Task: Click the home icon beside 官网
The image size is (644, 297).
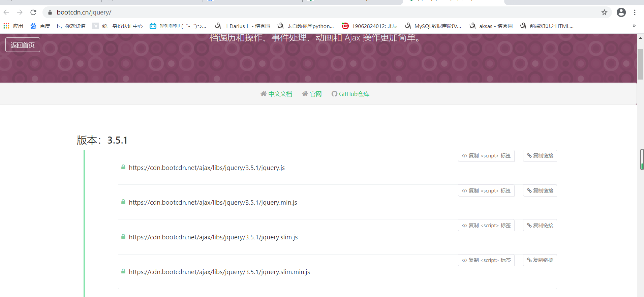Action: [305, 94]
